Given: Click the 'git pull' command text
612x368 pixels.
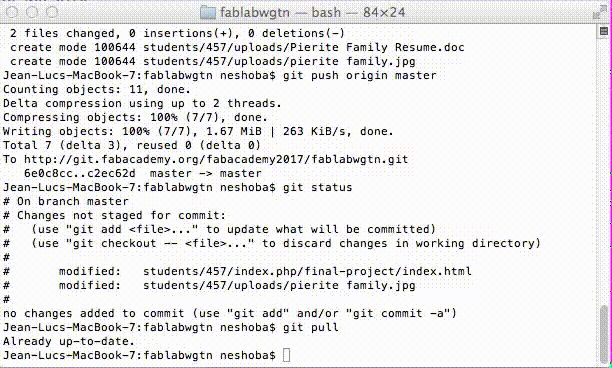Looking at the screenshot, I should (x=311, y=327).
